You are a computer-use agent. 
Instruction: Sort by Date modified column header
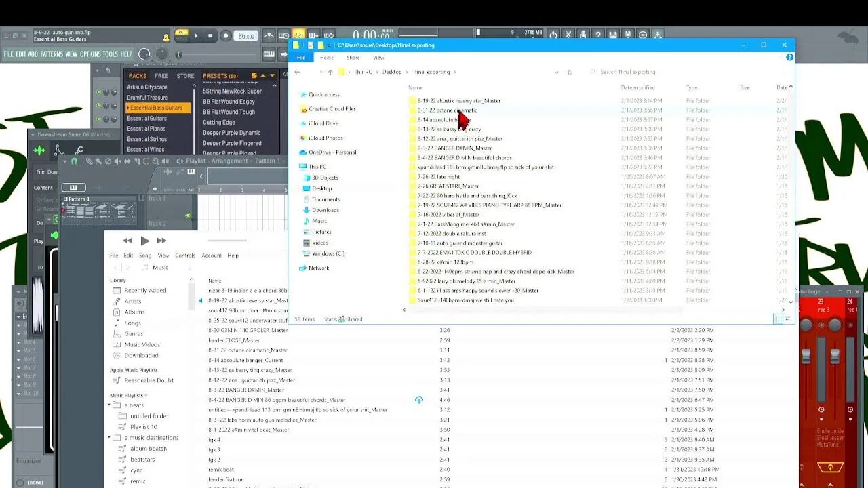[x=638, y=87]
